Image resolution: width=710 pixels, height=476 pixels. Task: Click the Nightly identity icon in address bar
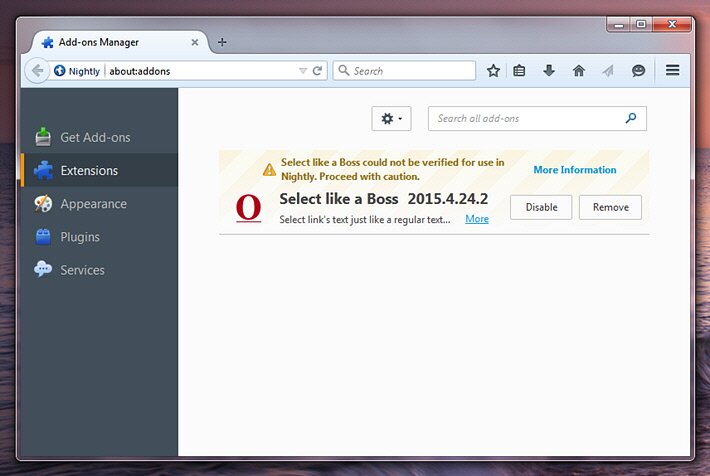60,71
